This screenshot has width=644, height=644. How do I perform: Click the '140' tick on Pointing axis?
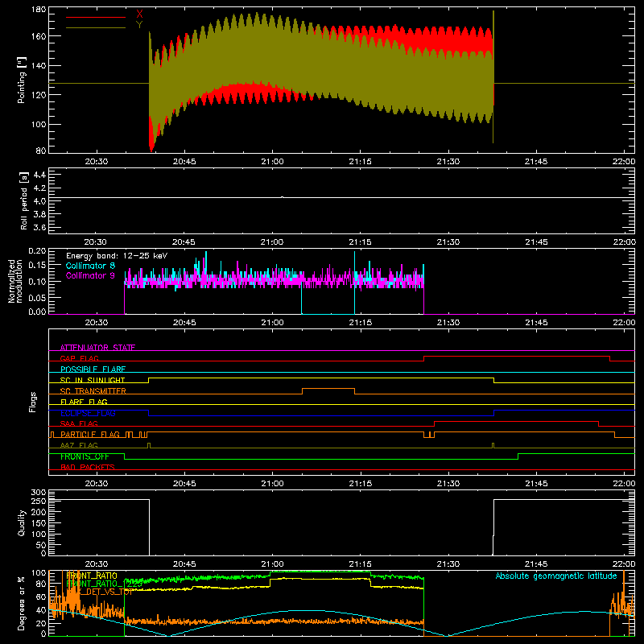pyautogui.click(x=39, y=65)
